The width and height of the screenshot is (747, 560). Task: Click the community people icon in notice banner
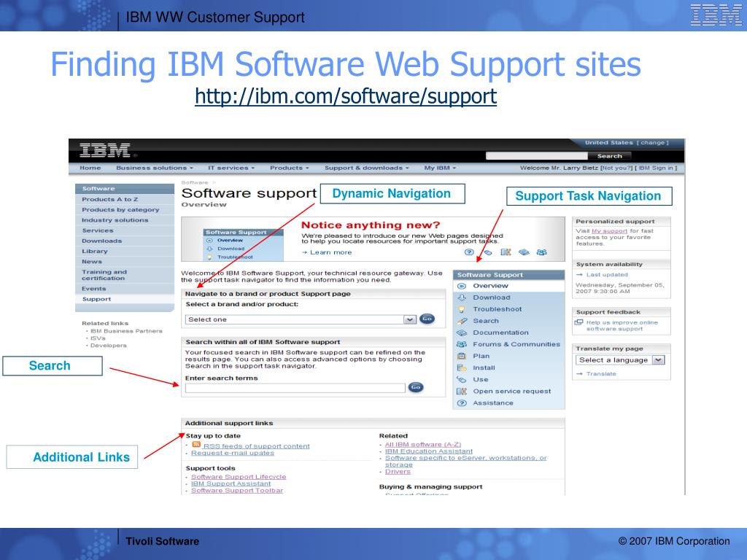click(542, 252)
